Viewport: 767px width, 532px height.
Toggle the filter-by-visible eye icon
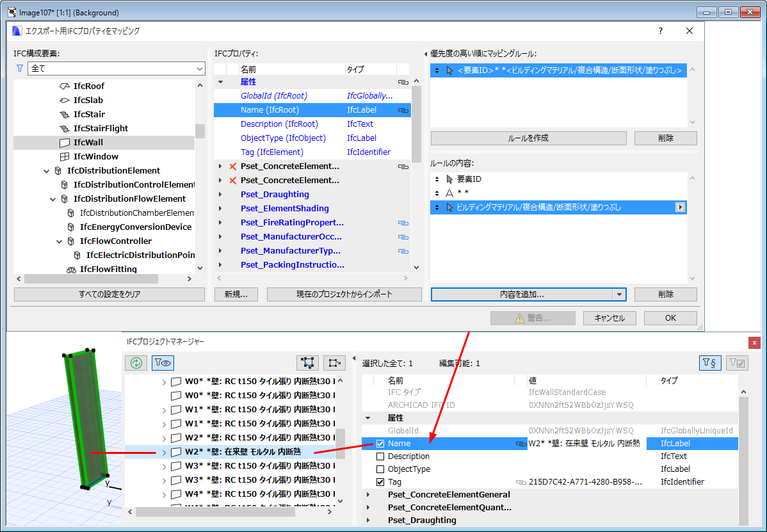[163, 363]
